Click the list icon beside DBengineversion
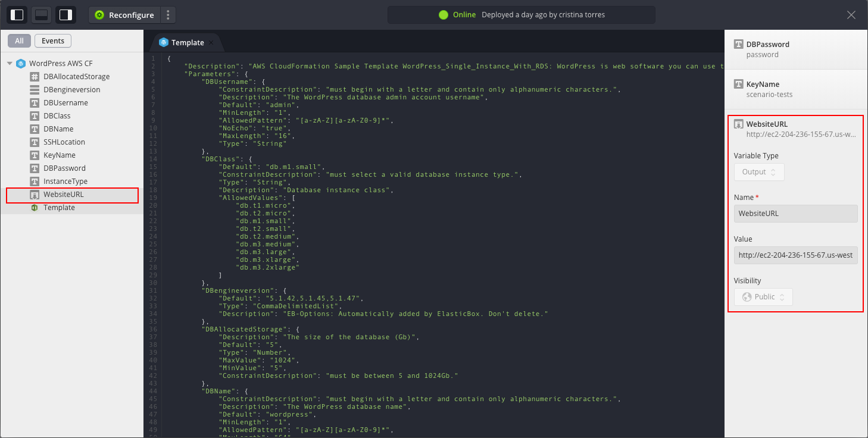The width and height of the screenshot is (868, 438). [35, 90]
